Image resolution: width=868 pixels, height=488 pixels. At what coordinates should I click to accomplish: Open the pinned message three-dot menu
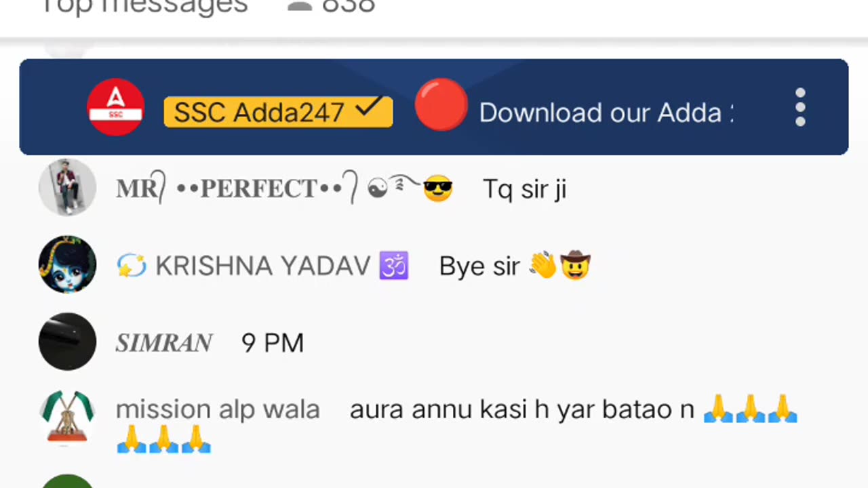pyautogui.click(x=800, y=107)
